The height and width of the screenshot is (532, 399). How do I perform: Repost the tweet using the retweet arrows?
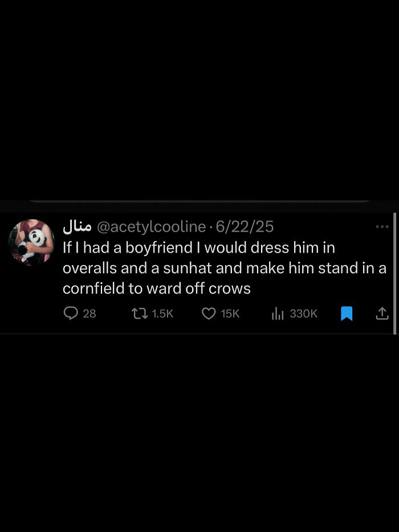[140, 314]
